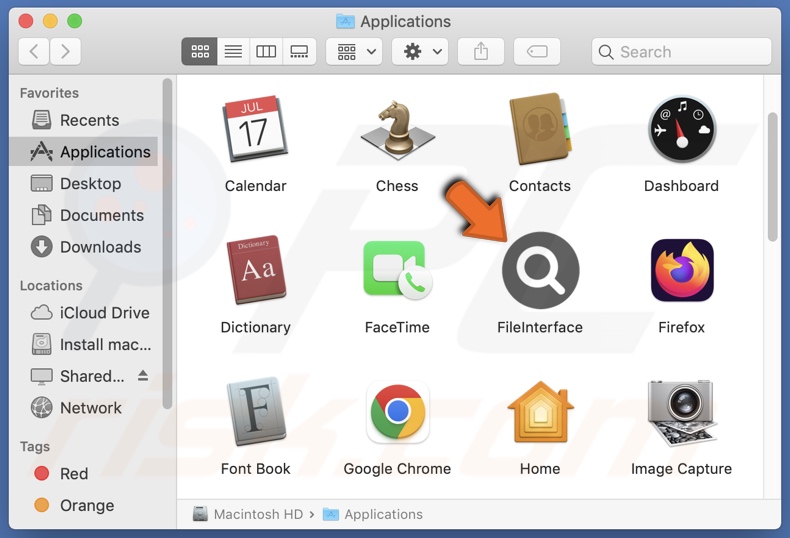The height and width of the screenshot is (538, 790).
Task: Open Documents in the sidebar
Action: point(84,215)
